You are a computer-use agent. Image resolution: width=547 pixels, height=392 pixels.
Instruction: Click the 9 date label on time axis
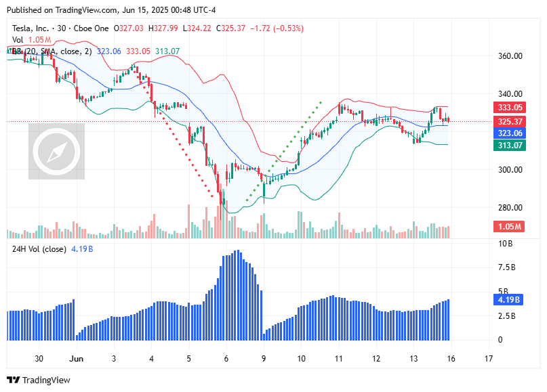pyautogui.click(x=264, y=359)
